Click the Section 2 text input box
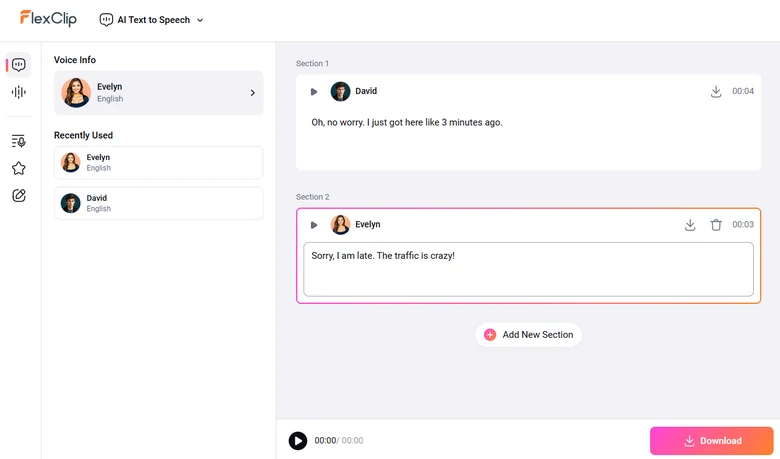780x459 pixels. coord(528,269)
